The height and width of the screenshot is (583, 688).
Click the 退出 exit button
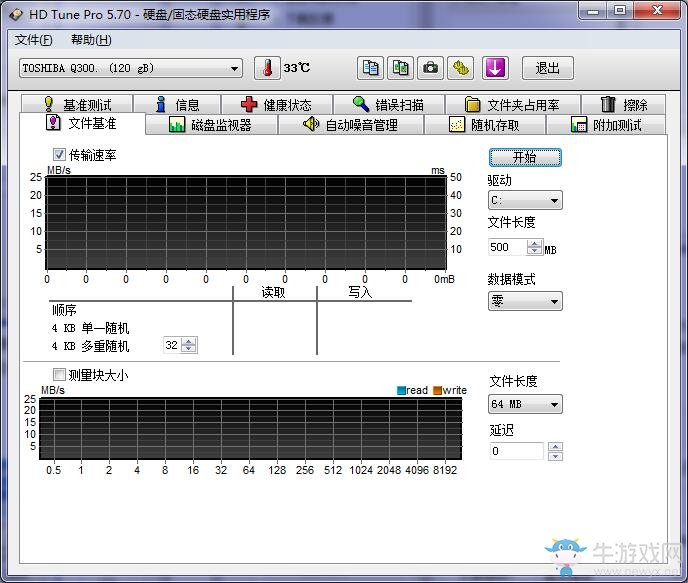tap(548, 68)
